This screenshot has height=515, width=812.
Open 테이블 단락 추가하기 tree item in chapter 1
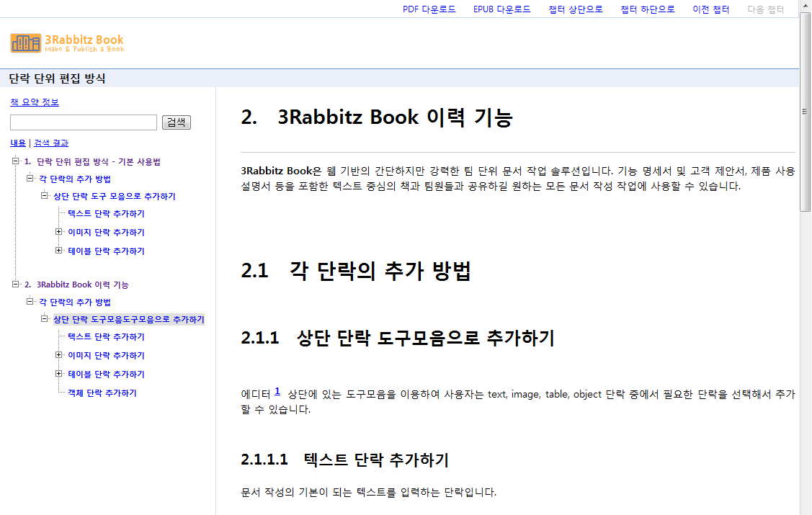click(106, 251)
